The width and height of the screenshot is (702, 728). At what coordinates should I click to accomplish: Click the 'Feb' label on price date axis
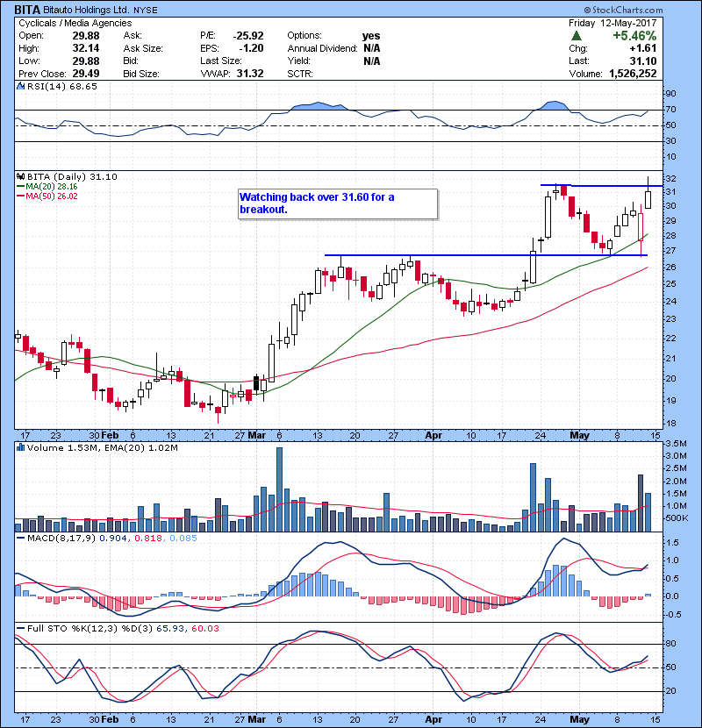coord(110,436)
